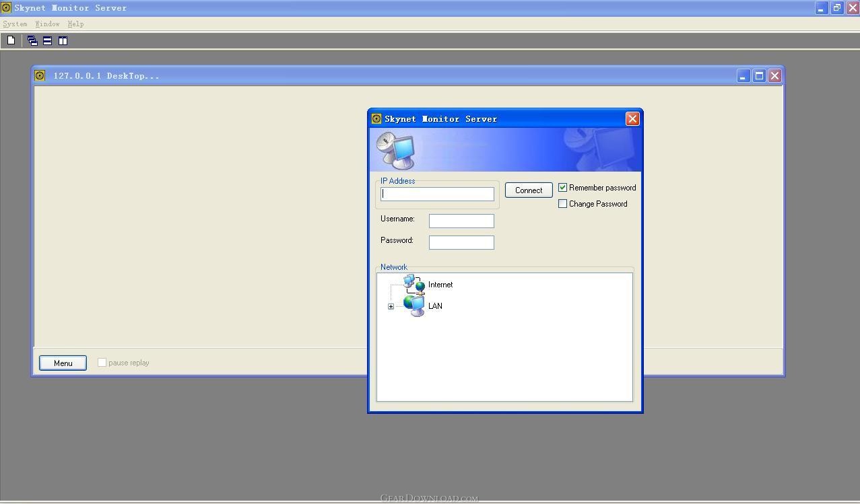Click the Skynet app icon in main title bar
Screen dimensions: 860x504
pyautogui.click(x=6, y=8)
